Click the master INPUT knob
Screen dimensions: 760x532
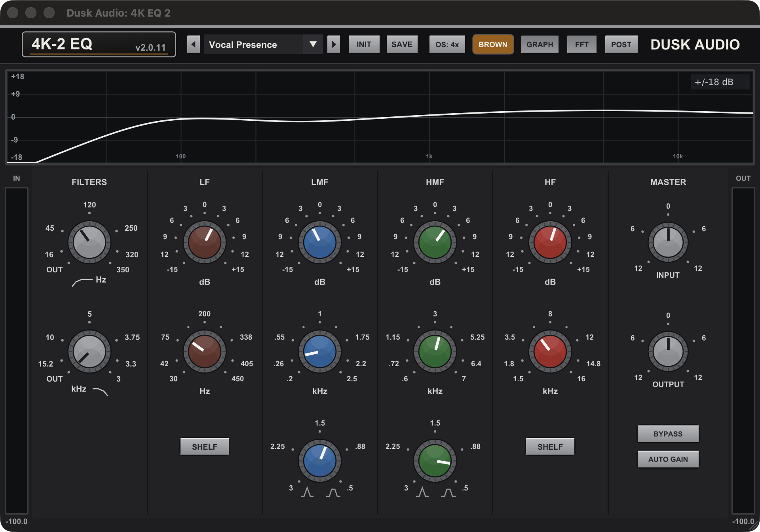click(x=668, y=242)
